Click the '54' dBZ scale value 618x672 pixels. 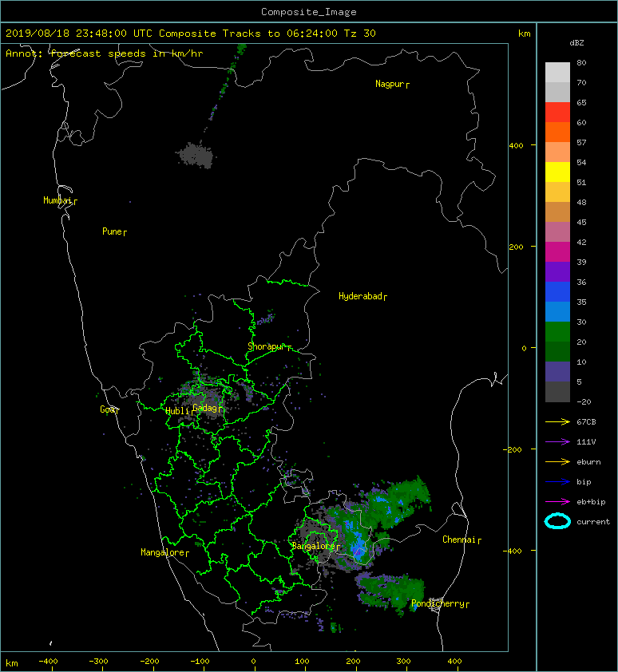(x=581, y=163)
